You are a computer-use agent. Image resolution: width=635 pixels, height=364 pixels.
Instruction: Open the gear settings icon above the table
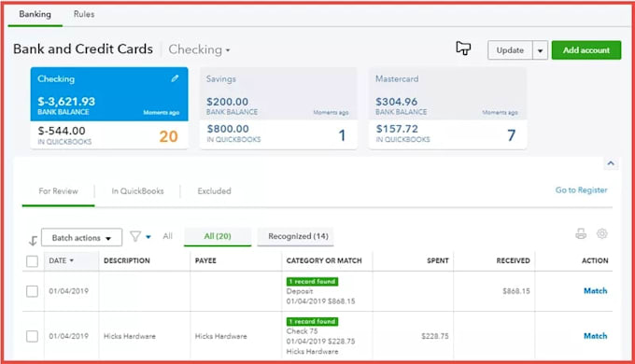pos(601,233)
